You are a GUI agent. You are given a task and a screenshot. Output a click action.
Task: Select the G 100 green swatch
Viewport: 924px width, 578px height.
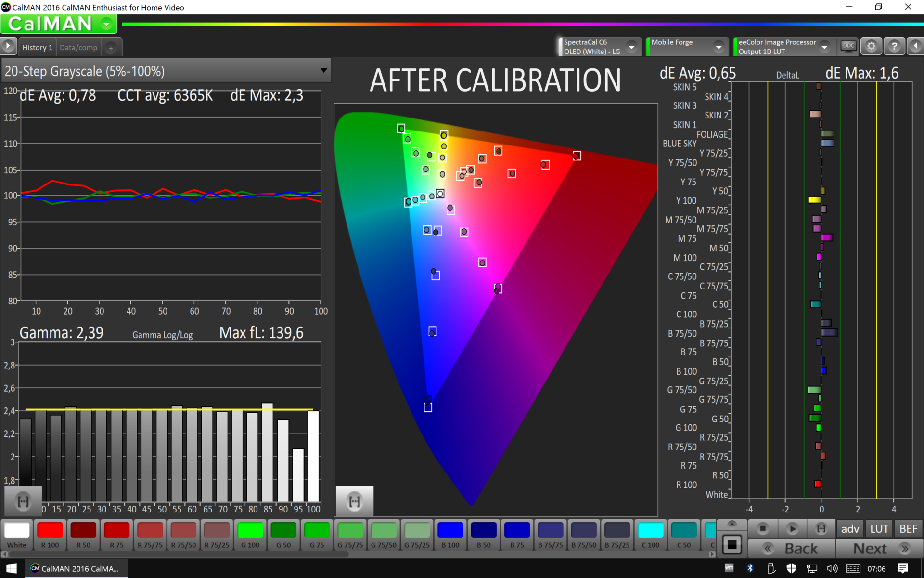tap(250, 535)
